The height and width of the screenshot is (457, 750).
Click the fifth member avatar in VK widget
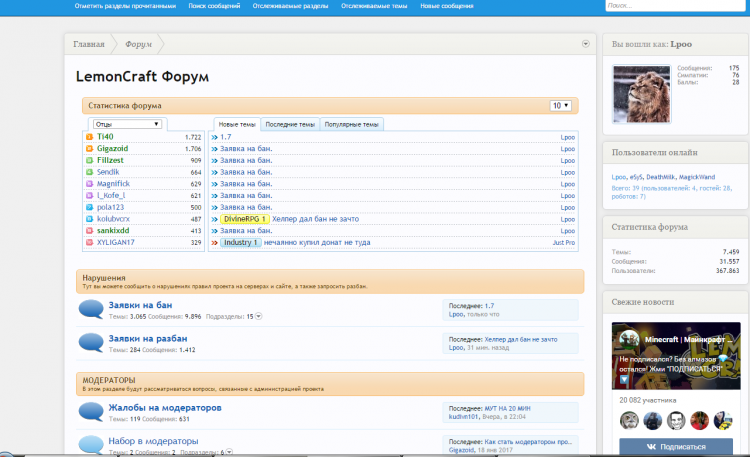pyautogui.click(x=723, y=421)
